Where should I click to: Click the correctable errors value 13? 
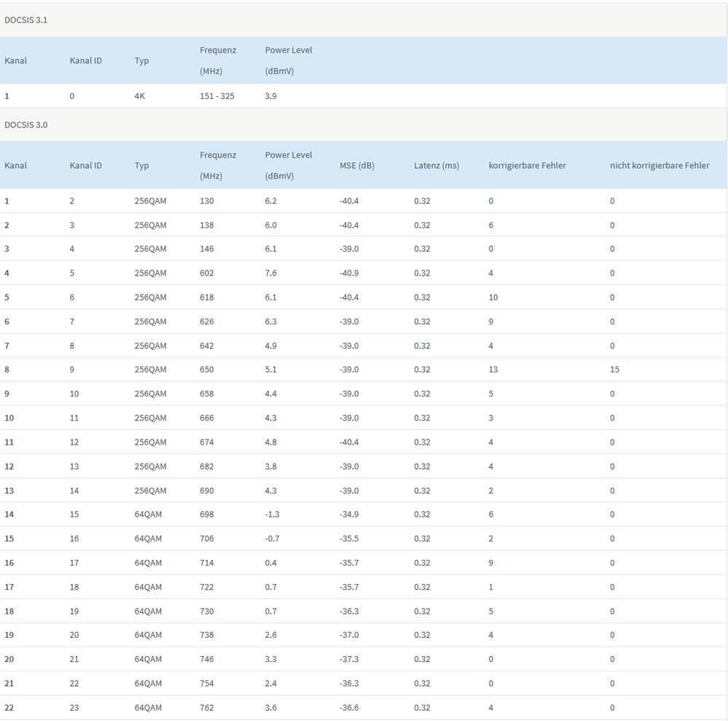493,370
